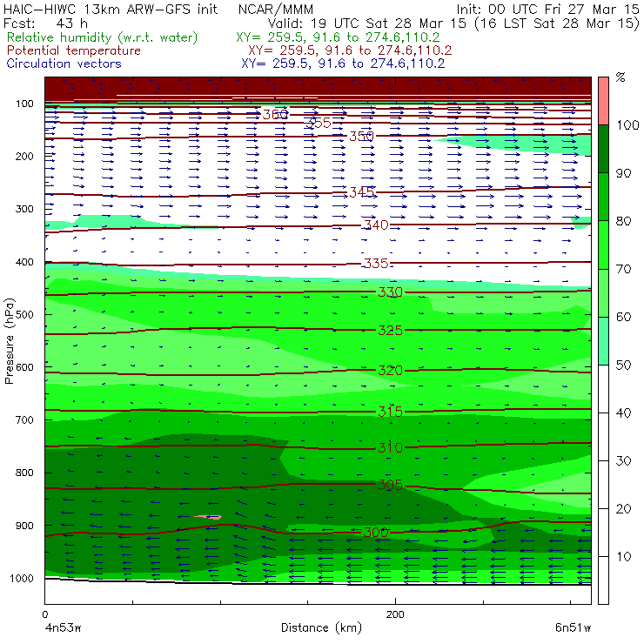
Task: Click the 900 hPa pressure axis label
Action: tap(24, 526)
